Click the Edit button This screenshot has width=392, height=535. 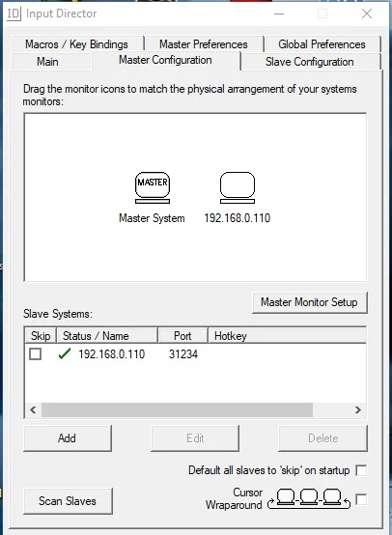(x=195, y=438)
